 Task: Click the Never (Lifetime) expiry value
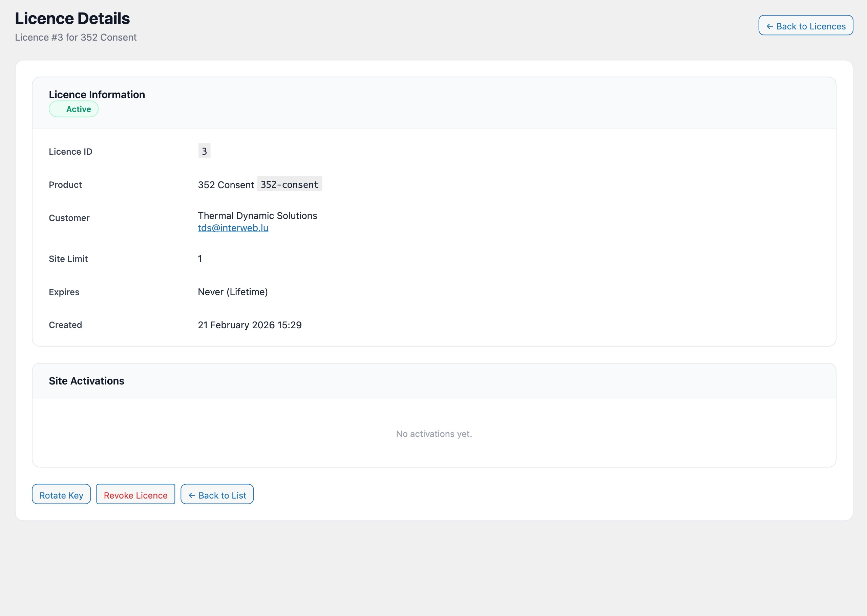pyautogui.click(x=233, y=292)
